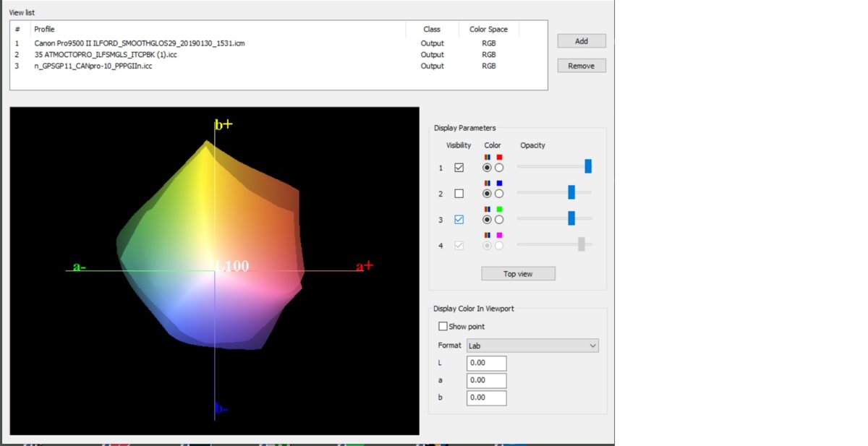Enable visibility checkbox for profile 2
The width and height of the screenshot is (868, 446).
(459, 194)
